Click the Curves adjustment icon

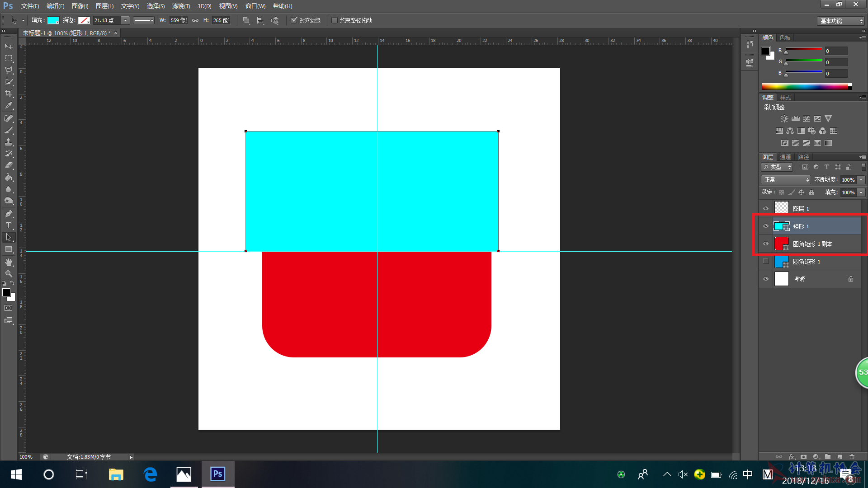click(807, 118)
